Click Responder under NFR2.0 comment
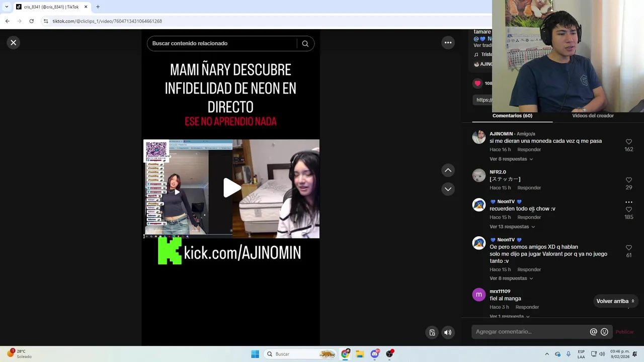 529,188
